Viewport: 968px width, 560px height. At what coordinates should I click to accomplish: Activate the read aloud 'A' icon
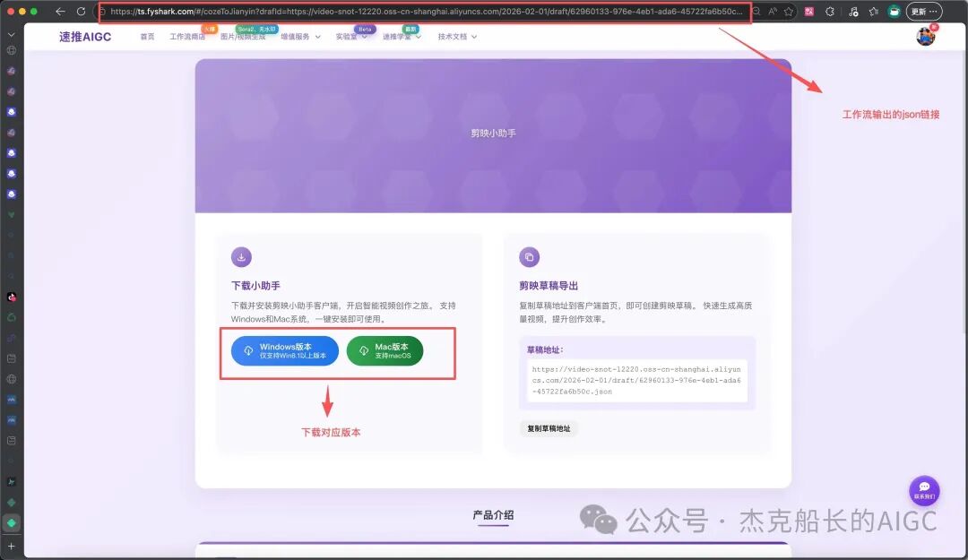tap(773, 11)
